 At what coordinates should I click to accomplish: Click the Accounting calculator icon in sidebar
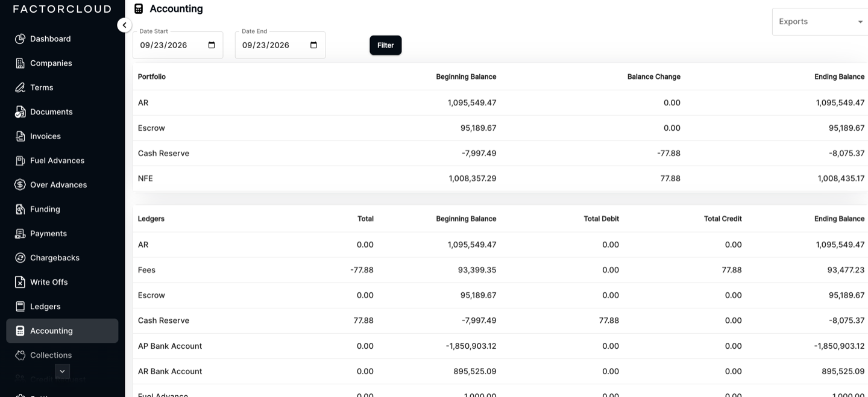point(20,331)
